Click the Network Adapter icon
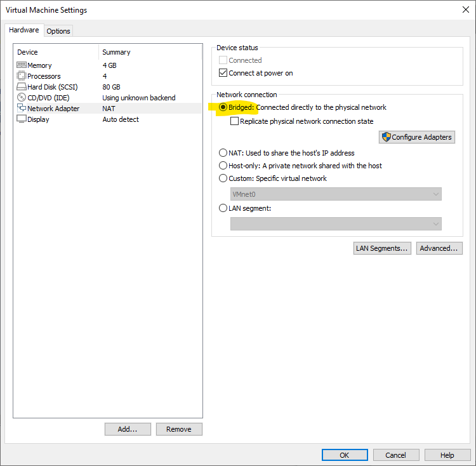Viewport: 476px width, 466px height. pos(22,109)
